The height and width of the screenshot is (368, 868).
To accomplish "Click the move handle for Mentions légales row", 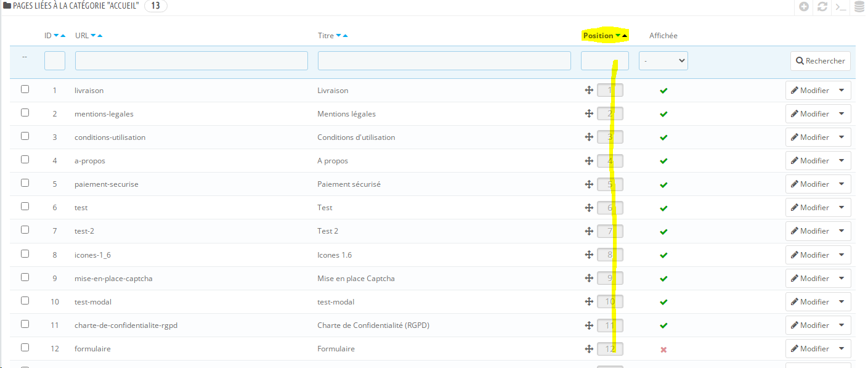I will pyautogui.click(x=588, y=114).
